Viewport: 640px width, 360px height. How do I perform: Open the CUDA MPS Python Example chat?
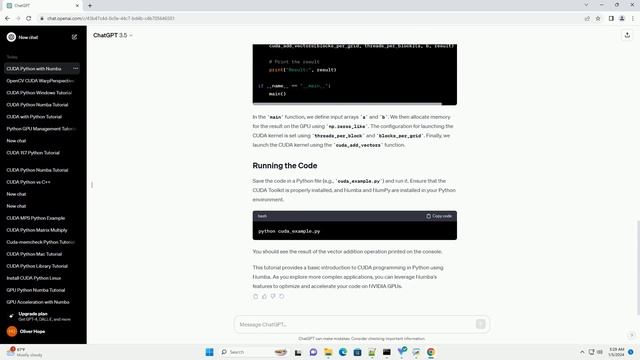(36, 218)
